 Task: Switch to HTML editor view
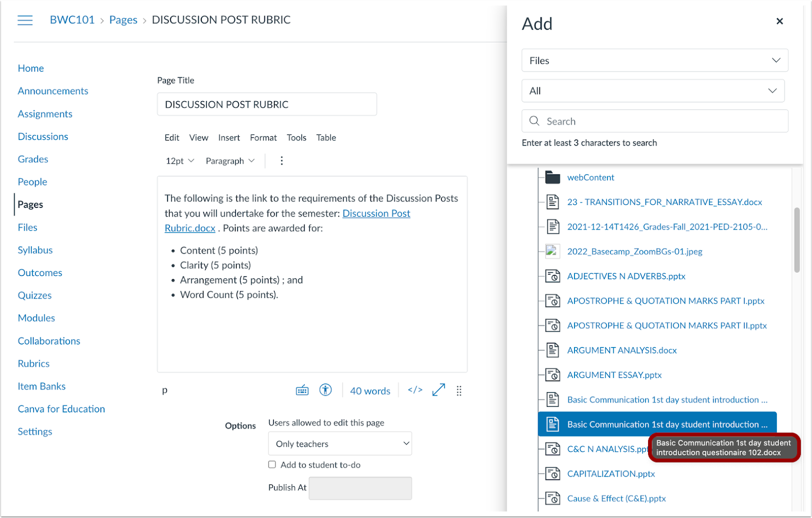point(415,390)
